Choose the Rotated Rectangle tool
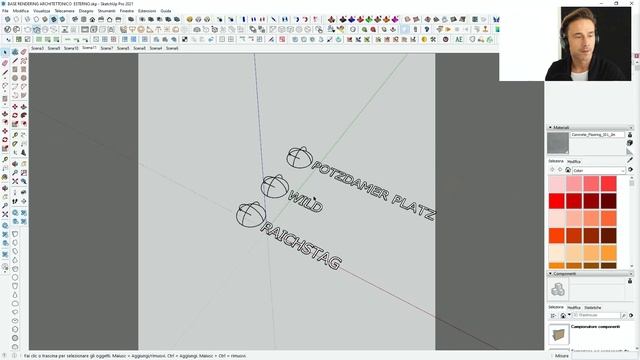The height and width of the screenshot is (360, 640). click(24, 69)
